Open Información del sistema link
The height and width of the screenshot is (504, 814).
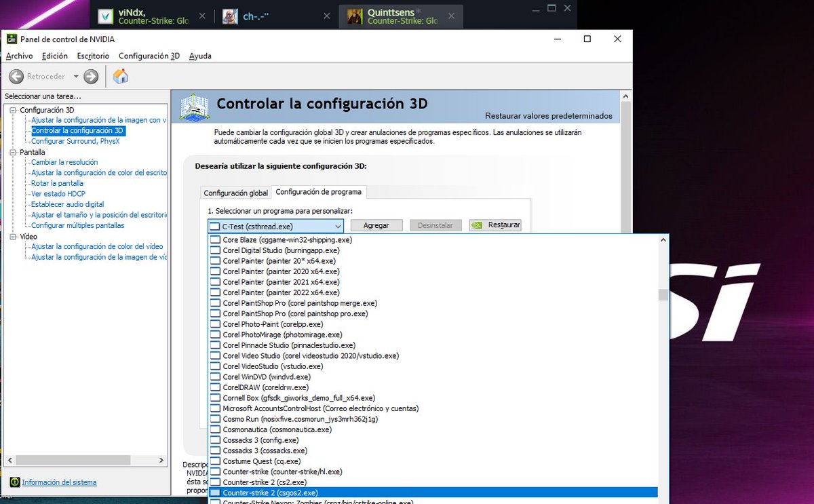pyautogui.click(x=60, y=482)
